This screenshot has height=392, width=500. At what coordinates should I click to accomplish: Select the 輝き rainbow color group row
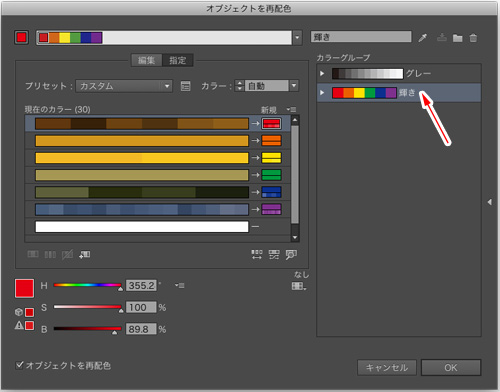point(399,93)
